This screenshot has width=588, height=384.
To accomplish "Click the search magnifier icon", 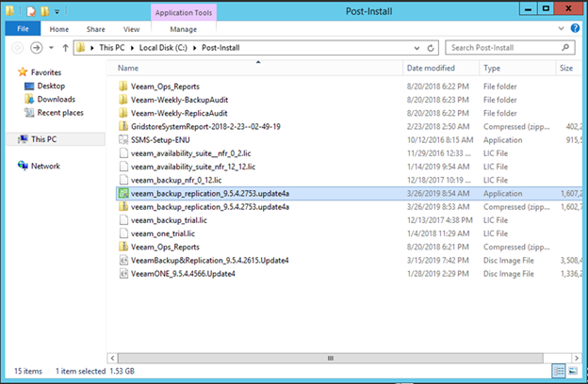I will [x=565, y=48].
